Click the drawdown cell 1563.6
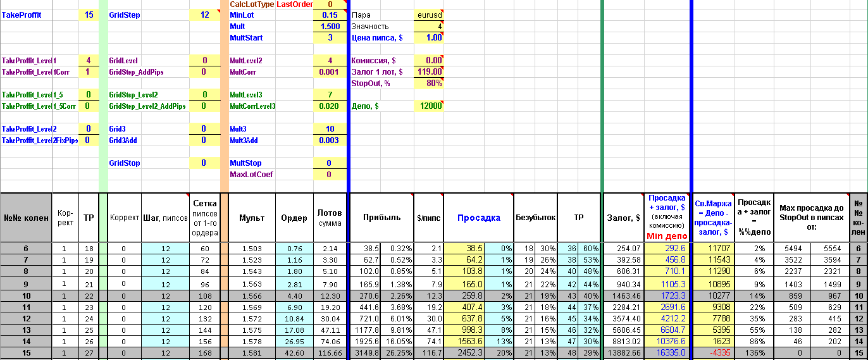The width and height of the screenshot is (868, 360). point(465,341)
